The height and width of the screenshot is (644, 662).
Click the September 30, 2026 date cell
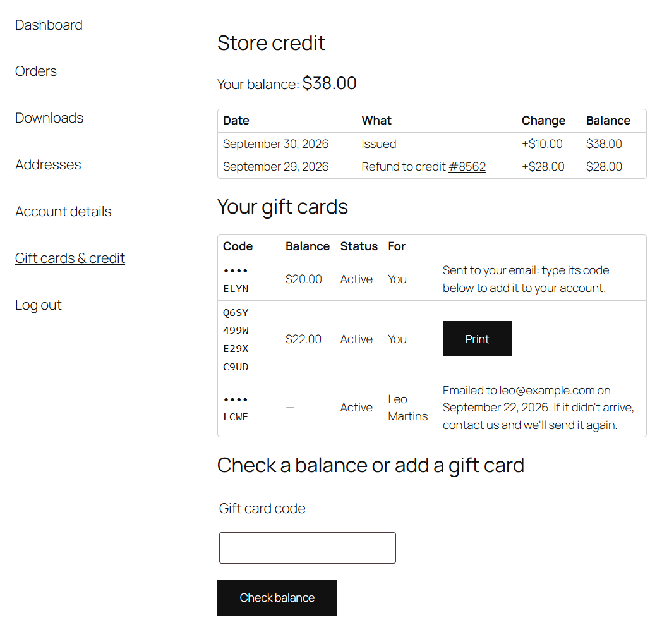(x=275, y=144)
